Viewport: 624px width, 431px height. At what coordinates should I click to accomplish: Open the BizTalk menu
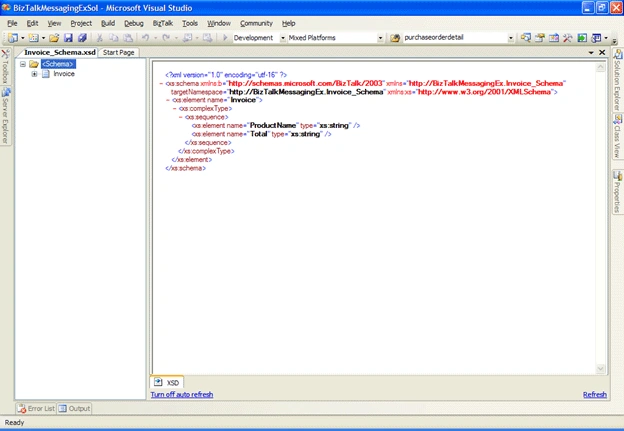[x=163, y=23]
